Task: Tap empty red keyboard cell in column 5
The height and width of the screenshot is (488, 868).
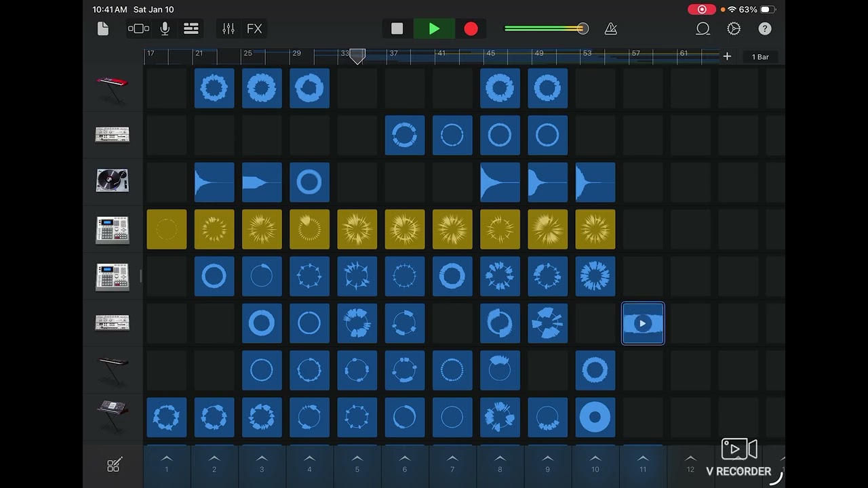Action: click(x=357, y=88)
